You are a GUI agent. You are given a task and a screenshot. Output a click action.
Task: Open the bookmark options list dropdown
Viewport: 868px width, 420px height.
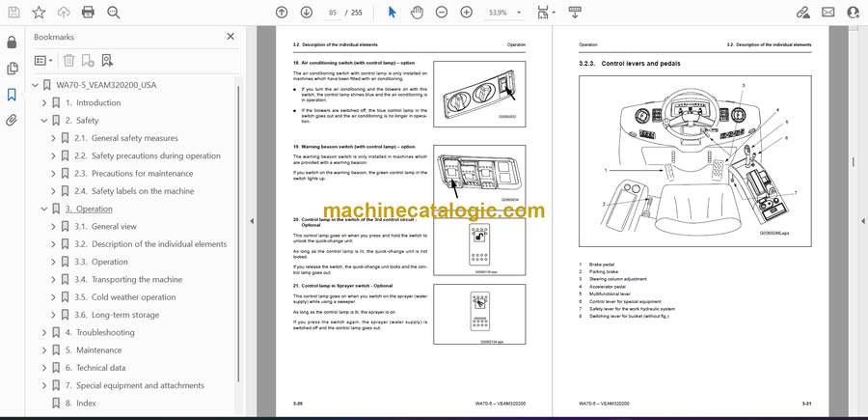(43, 61)
